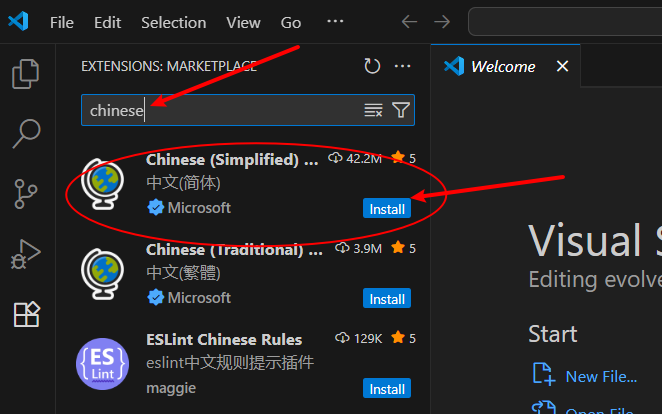This screenshot has height=414, width=662.
Task: Install Chinese (Simplified) language pack
Action: point(387,208)
